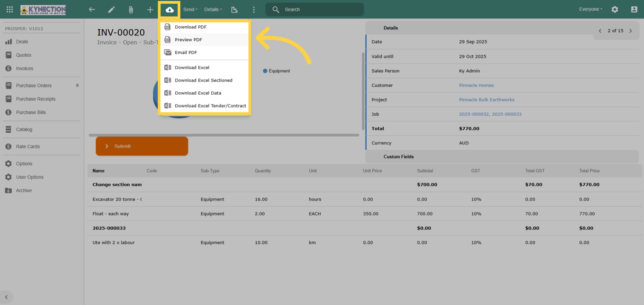Go to previous record arrow
This screenshot has width=644, height=305.
tap(600, 31)
